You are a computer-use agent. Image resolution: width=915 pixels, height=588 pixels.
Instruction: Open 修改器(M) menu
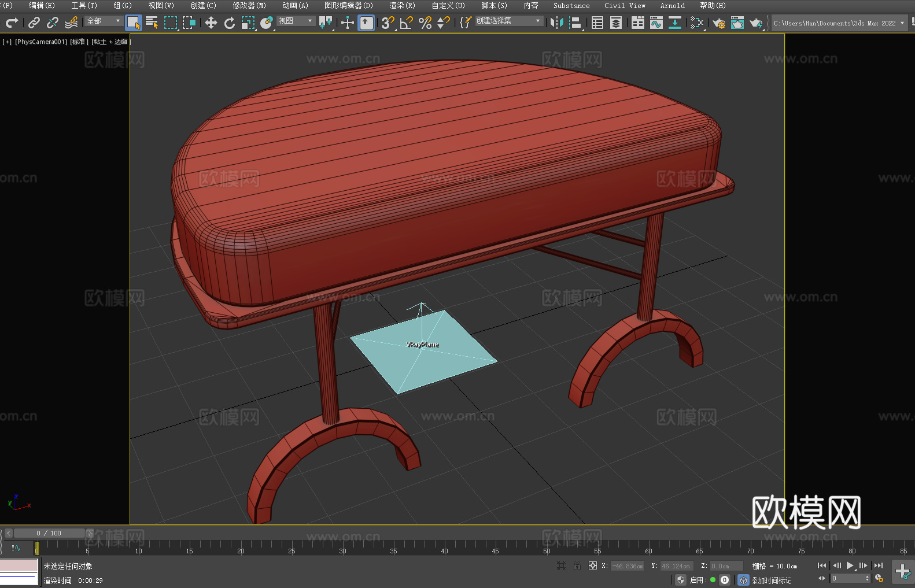249,5
